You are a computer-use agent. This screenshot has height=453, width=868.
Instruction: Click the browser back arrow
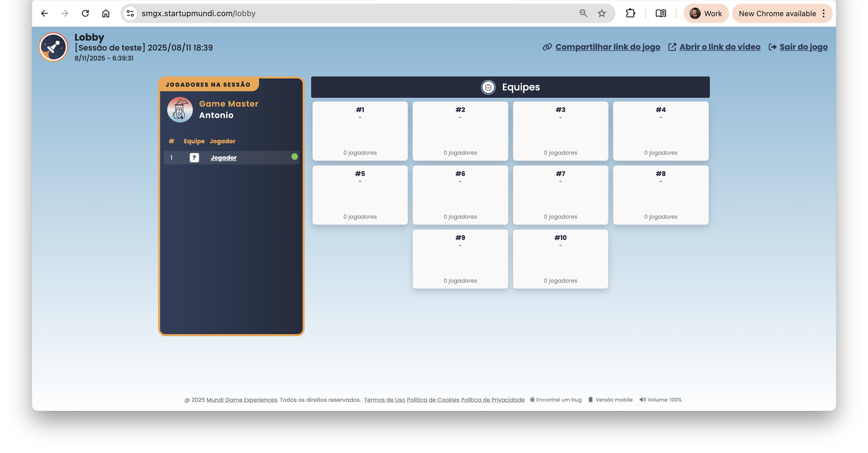44,14
